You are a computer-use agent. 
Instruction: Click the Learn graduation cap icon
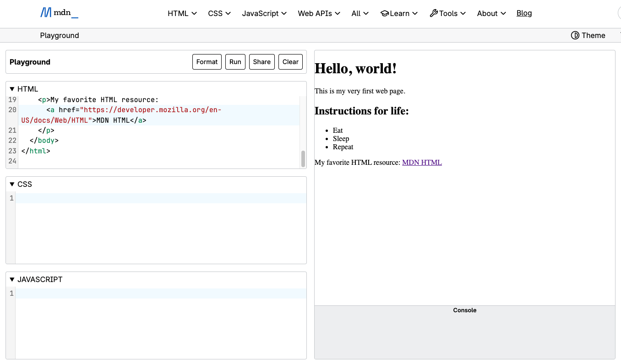pos(385,13)
